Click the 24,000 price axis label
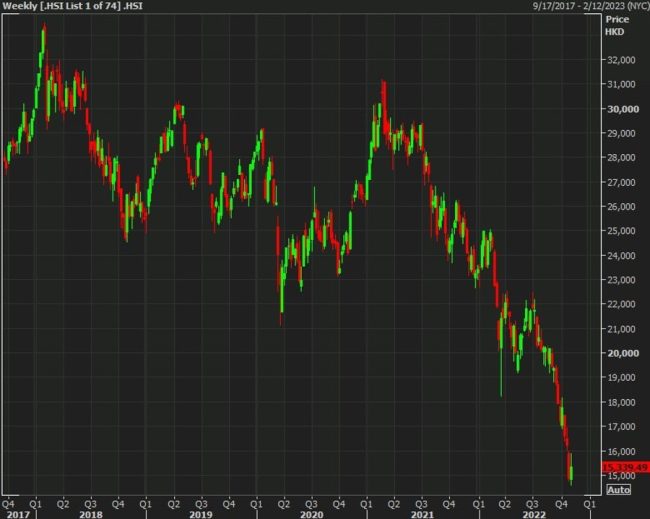 (x=621, y=255)
